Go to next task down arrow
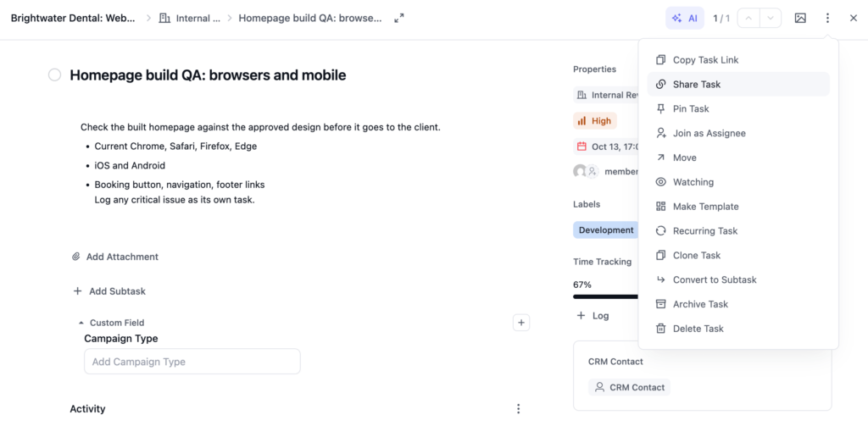The image size is (868, 426). (771, 19)
